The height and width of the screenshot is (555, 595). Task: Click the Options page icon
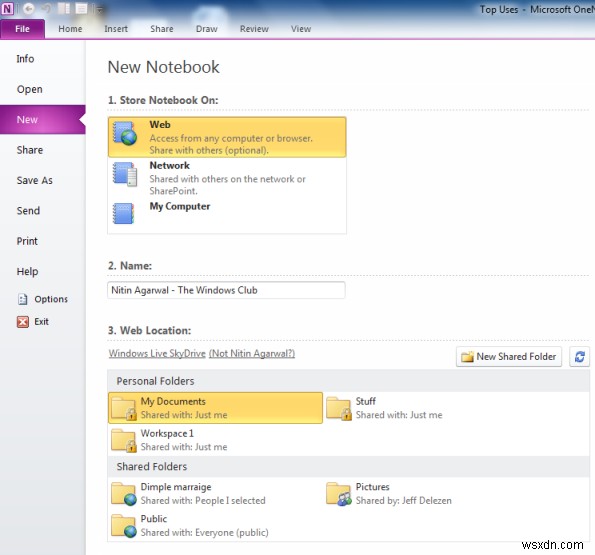tap(23, 299)
